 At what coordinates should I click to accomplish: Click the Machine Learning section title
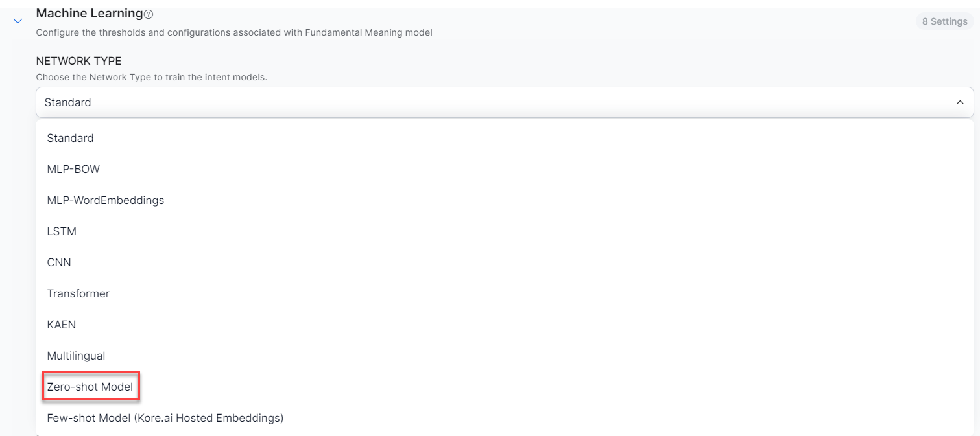89,13
